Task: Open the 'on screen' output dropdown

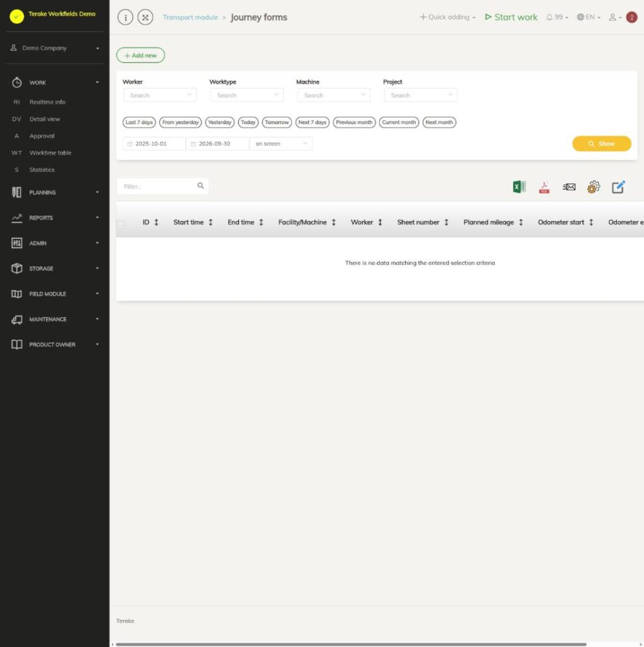Action: pyautogui.click(x=281, y=143)
